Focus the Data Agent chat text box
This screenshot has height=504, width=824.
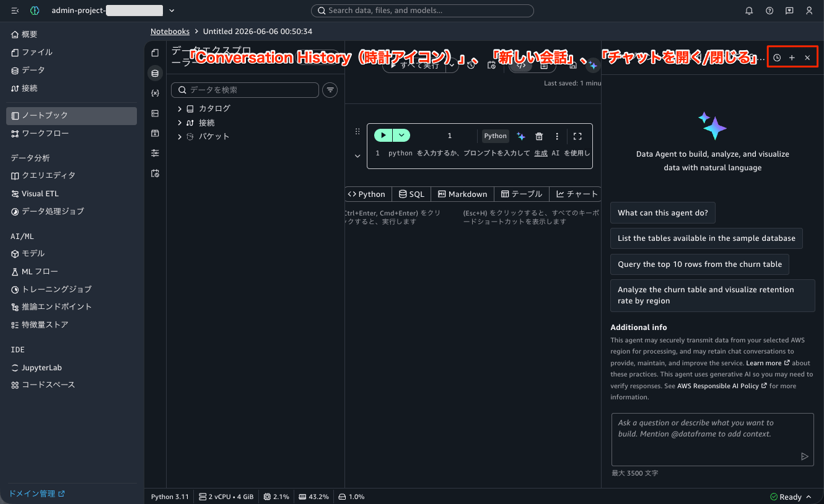click(x=712, y=440)
